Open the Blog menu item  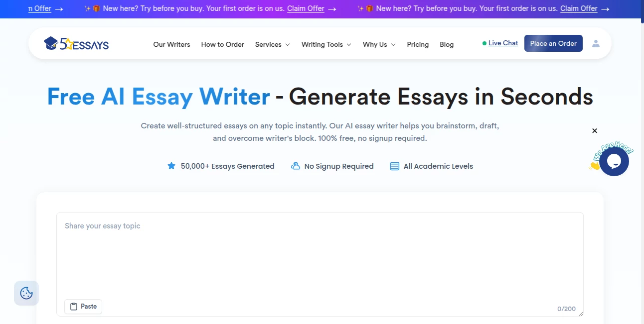pyautogui.click(x=447, y=44)
